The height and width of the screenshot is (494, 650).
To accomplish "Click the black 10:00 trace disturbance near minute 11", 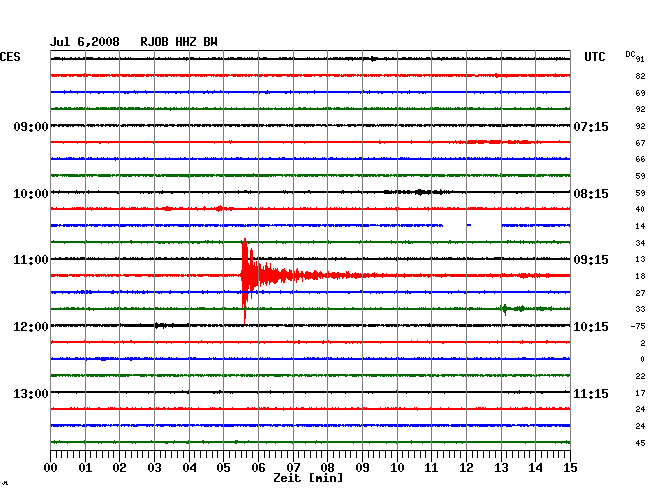I will click(x=420, y=192).
